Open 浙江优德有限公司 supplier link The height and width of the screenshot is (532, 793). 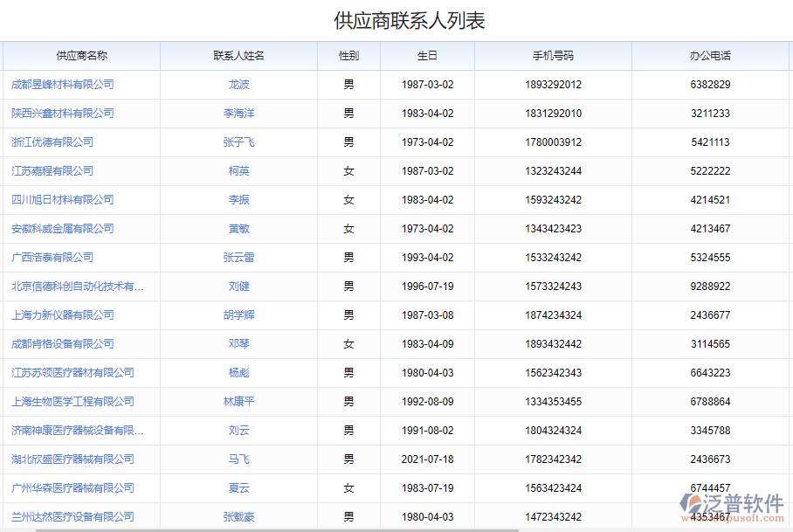coord(52,142)
